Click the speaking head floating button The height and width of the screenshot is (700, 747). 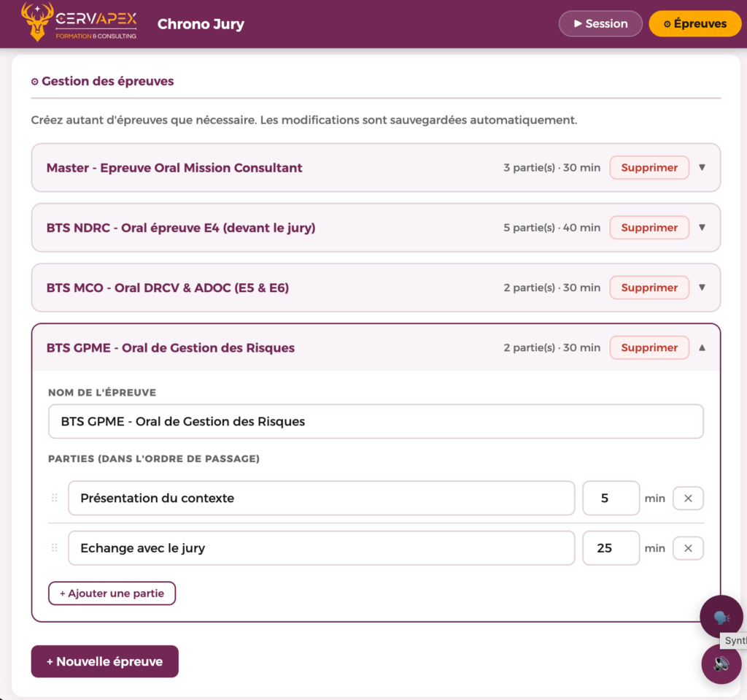tap(721, 617)
